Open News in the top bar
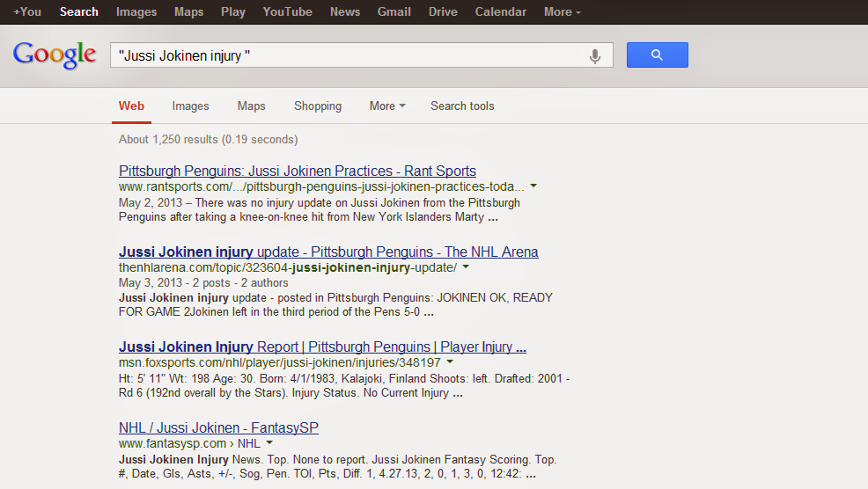 345,11
